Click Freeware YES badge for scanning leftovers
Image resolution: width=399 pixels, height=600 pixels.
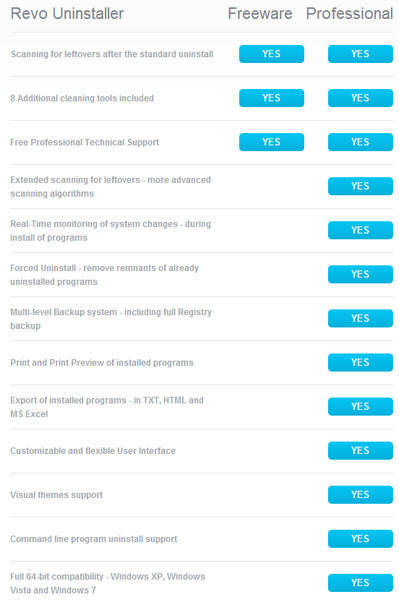click(x=271, y=54)
